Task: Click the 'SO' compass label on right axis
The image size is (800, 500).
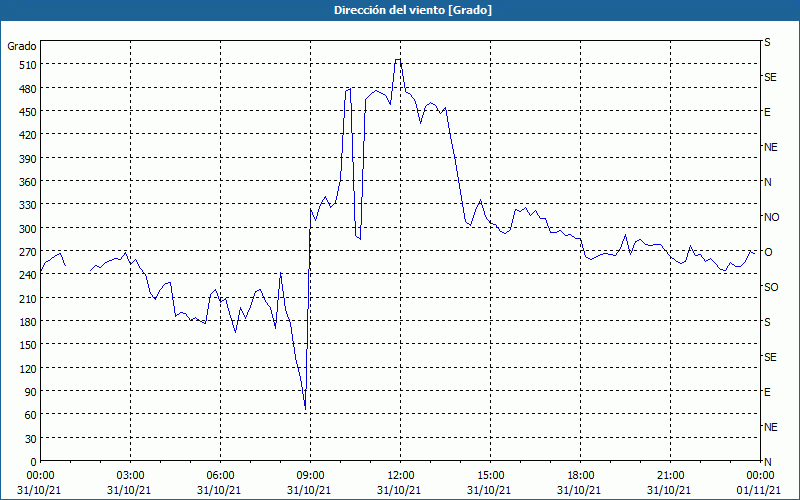Action: pos(771,287)
